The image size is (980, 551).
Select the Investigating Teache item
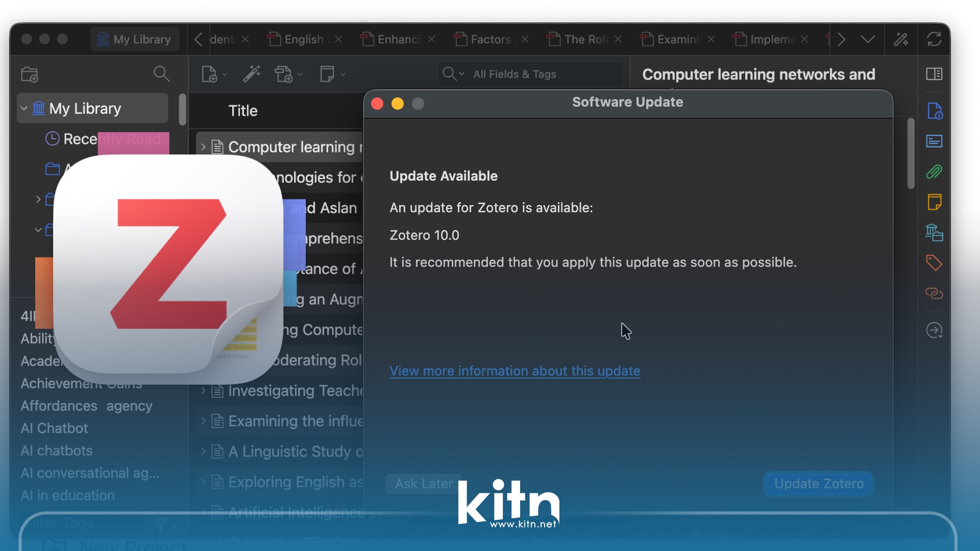(295, 391)
